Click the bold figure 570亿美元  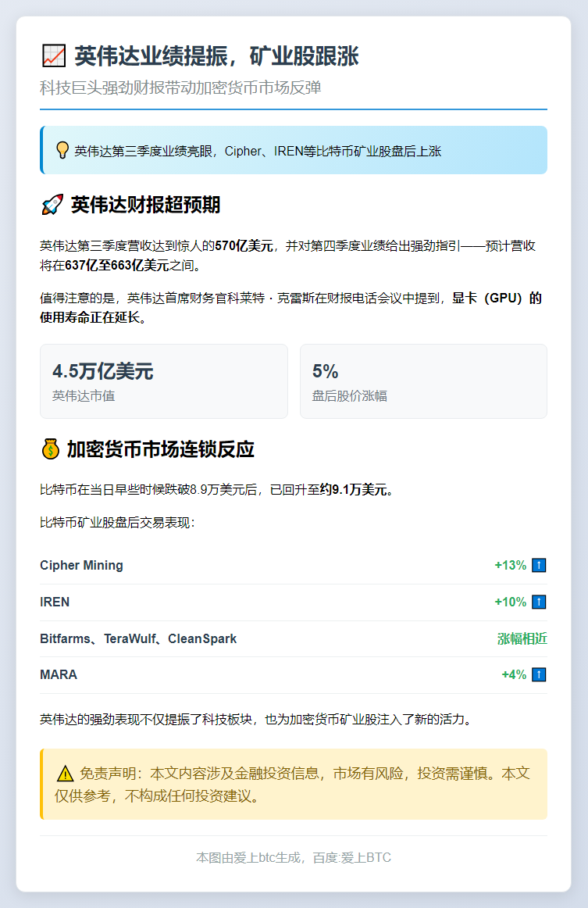tap(244, 246)
